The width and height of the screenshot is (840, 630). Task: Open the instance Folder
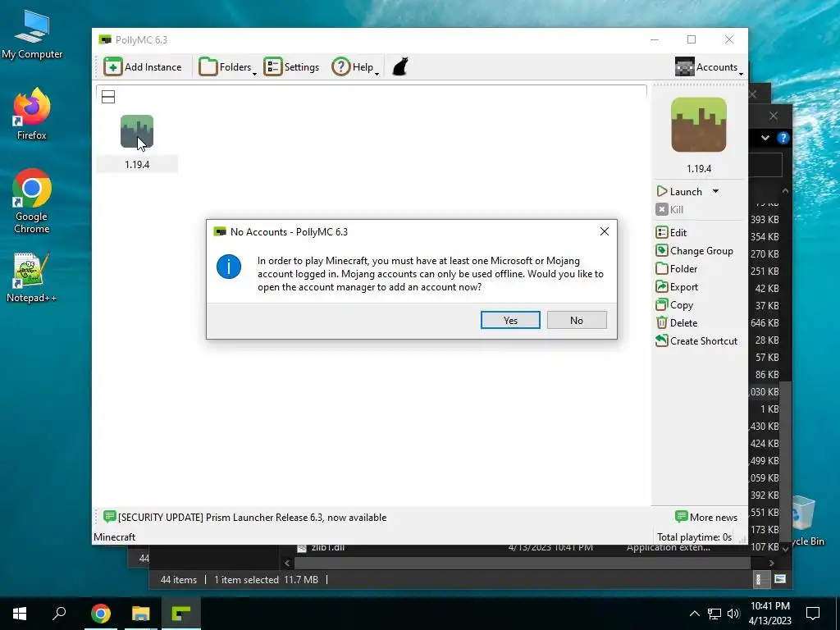pyautogui.click(x=677, y=269)
